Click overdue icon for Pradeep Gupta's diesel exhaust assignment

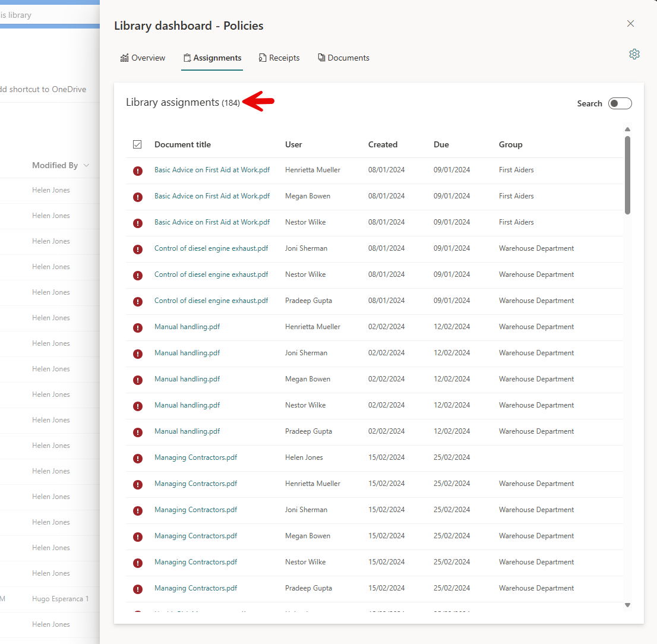click(137, 302)
